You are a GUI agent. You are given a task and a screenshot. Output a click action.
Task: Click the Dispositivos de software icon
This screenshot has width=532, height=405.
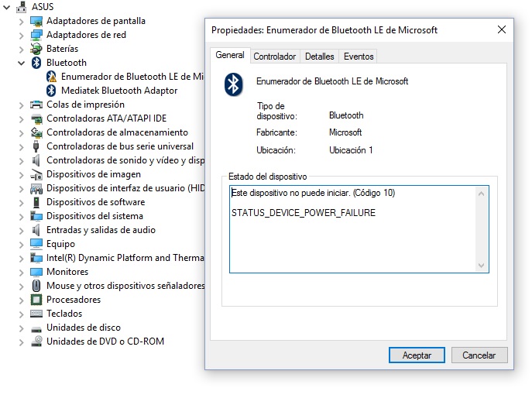point(36,202)
